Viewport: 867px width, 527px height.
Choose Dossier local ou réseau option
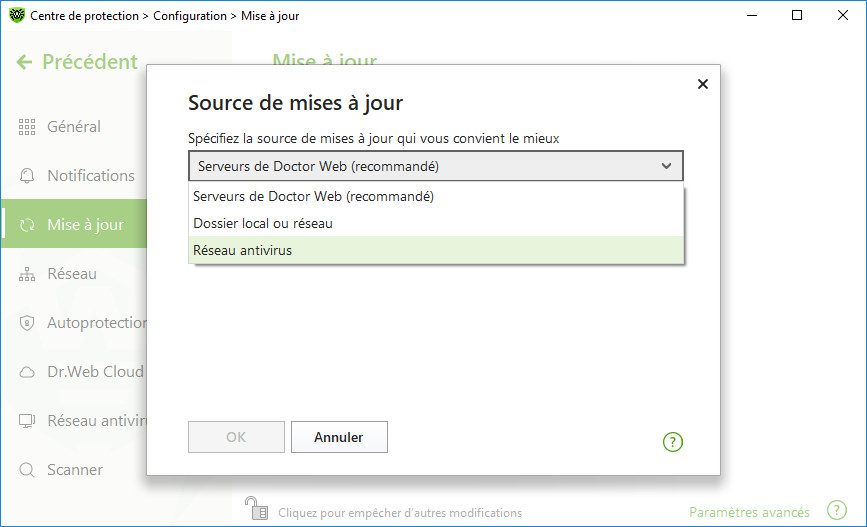click(x=436, y=223)
